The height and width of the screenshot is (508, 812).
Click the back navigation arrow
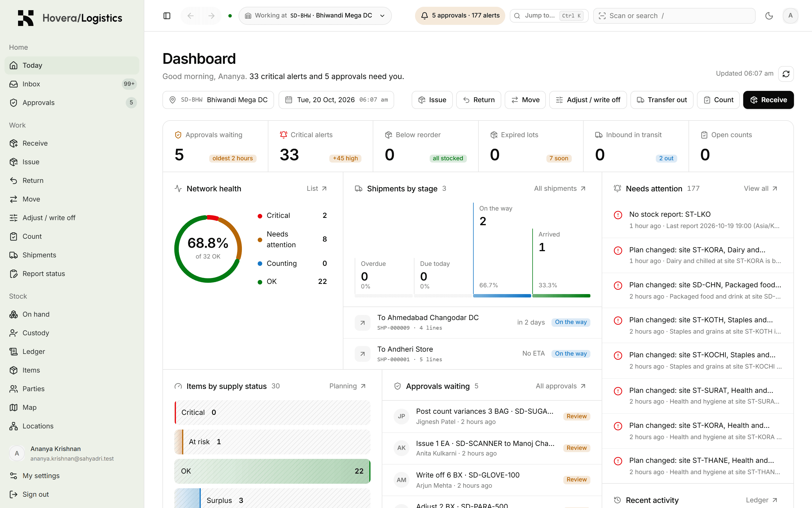coord(191,16)
